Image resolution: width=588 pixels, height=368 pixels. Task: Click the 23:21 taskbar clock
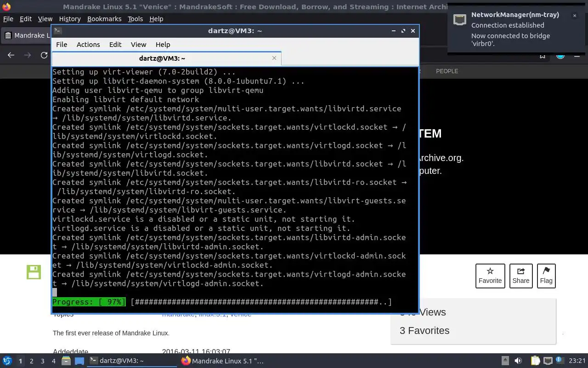click(577, 361)
